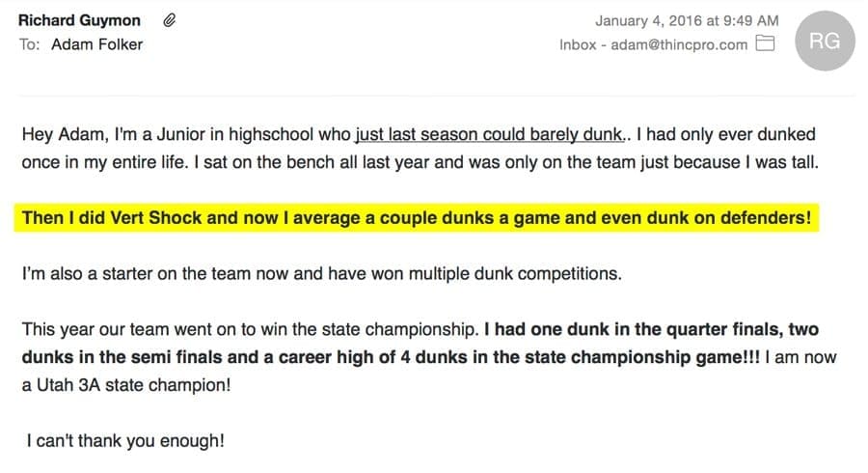Viewport: 868px width, 473px height.
Task: Click the yellow highlighted Vert Shock sentence
Action: [x=417, y=218]
